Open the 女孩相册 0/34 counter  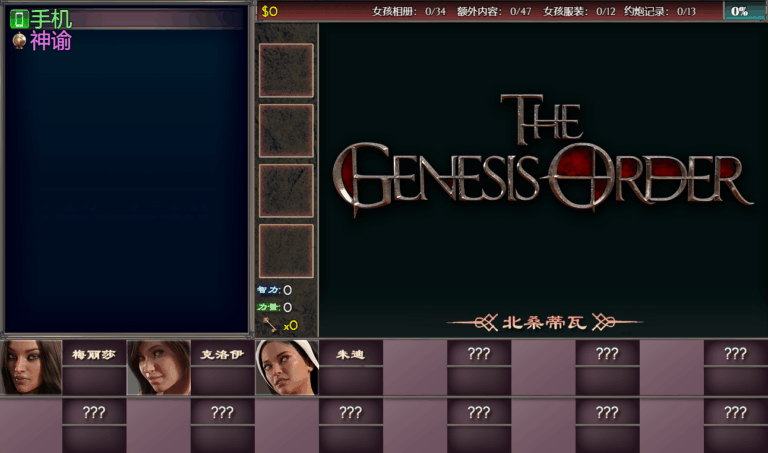pos(408,11)
